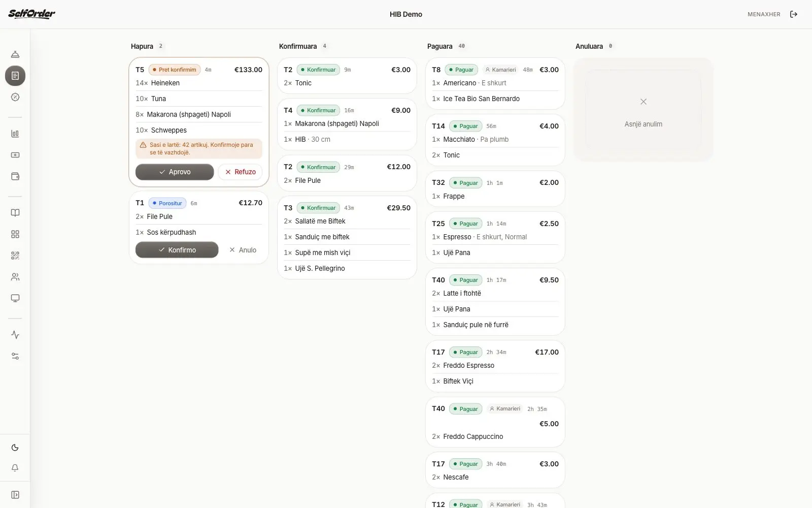Open the wallet icon in sidebar
The height and width of the screenshot is (508, 812).
(x=15, y=176)
